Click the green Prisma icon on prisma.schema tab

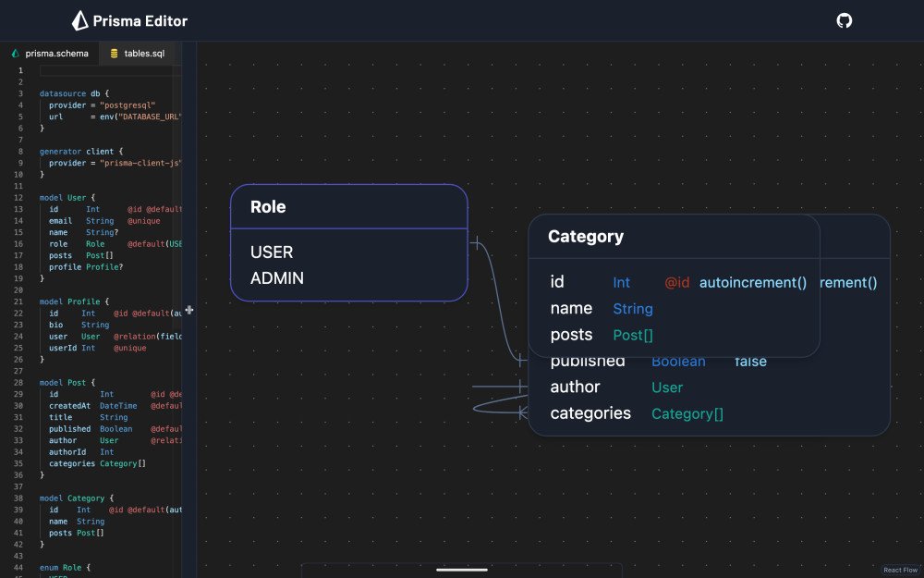coord(16,54)
